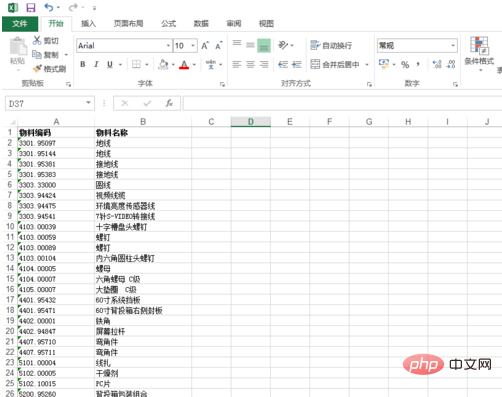The image size is (502, 397).
Task: Decrease font size with small A icon
Action: (x=218, y=46)
